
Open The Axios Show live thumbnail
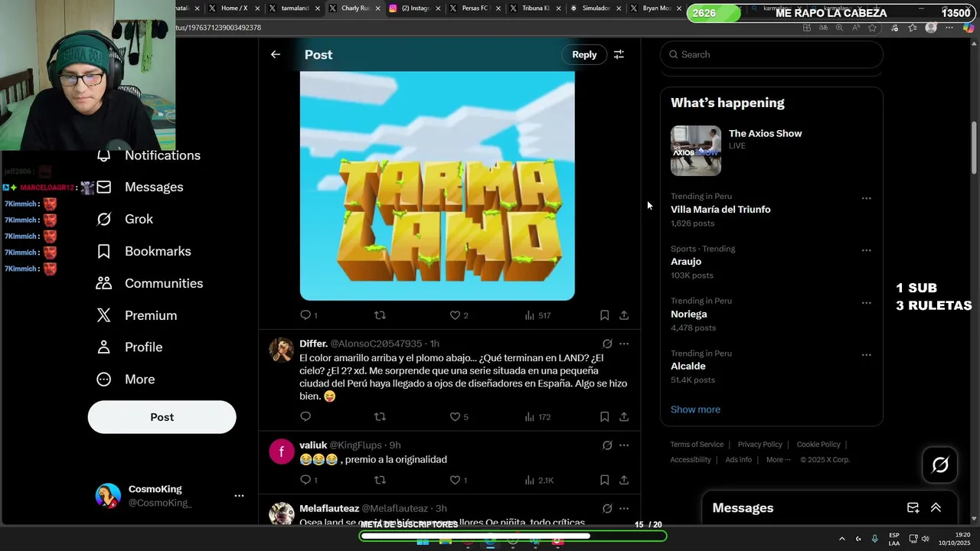(x=696, y=151)
